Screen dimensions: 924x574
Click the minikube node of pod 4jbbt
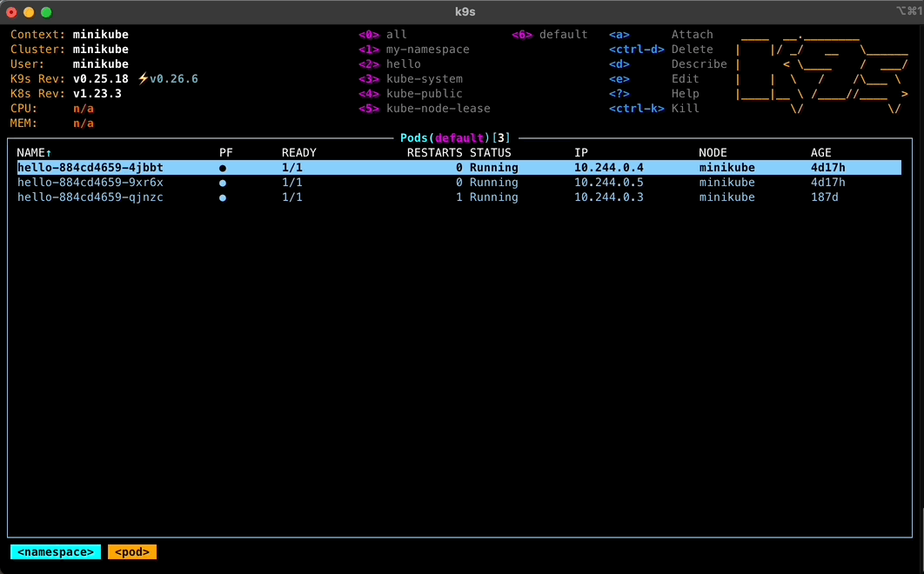point(726,168)
